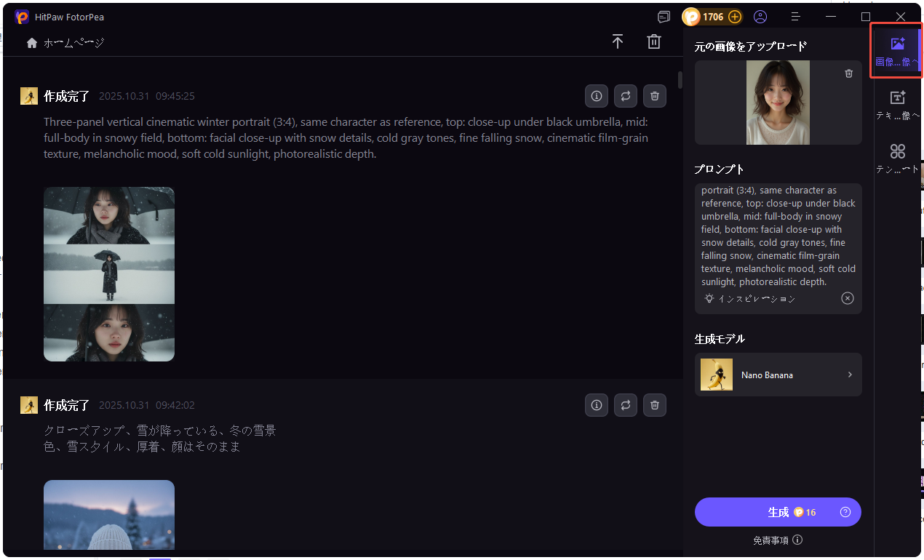Click the 生成 generate button
Screen dimensions: 924x560
(x=778, y=512)
